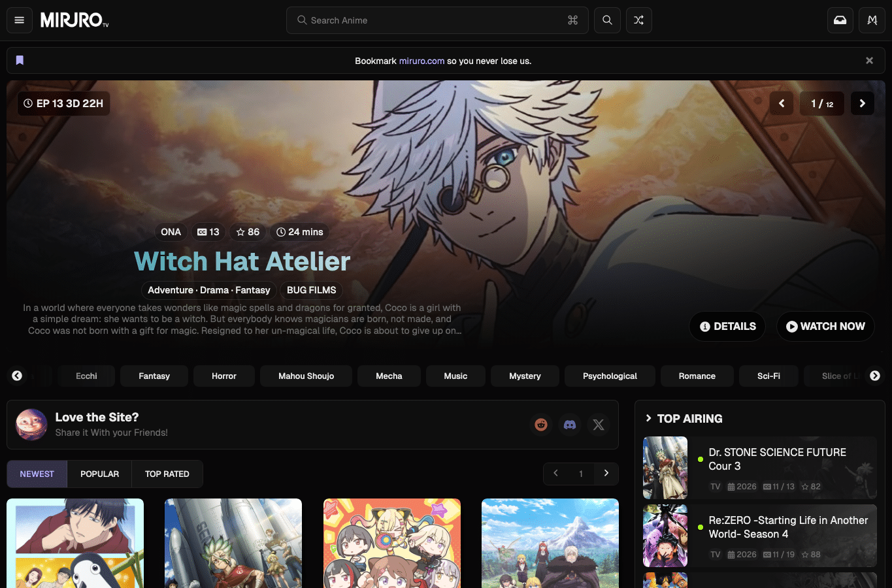
Task: Open the chibi girls anime card
Action: pos(392,544)
